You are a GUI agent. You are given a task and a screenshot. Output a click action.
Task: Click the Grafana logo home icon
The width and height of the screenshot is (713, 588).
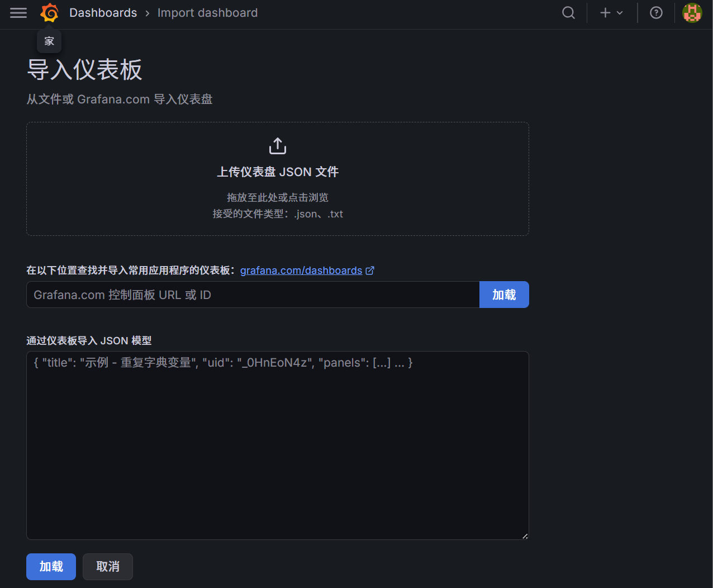[x=50, y=13]
